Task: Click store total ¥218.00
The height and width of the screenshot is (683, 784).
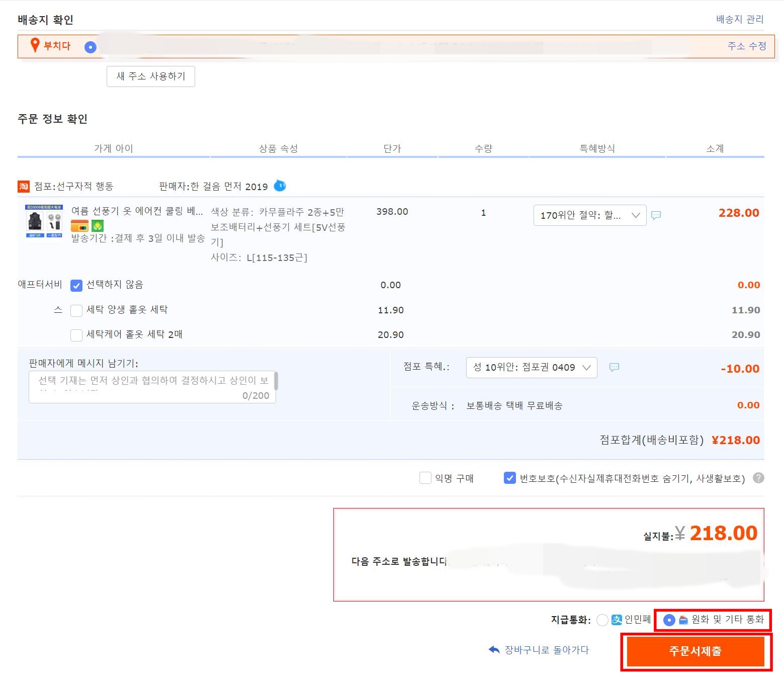Action: click(x=736, y=440)
